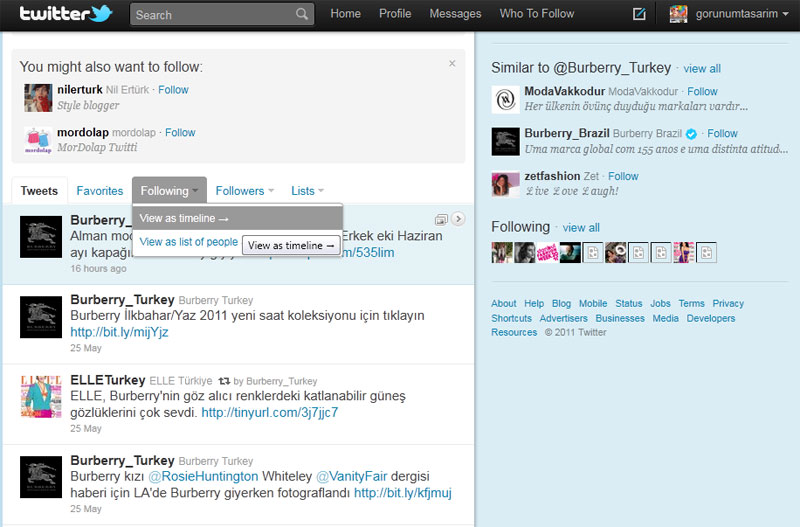Click ModaVakkodur logo avatar

506,99
